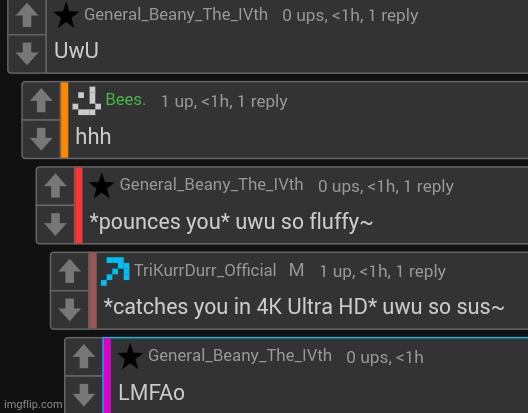Downvote the LMFAo comment
The height and width of the screenshot is (413, 528).
84,394
